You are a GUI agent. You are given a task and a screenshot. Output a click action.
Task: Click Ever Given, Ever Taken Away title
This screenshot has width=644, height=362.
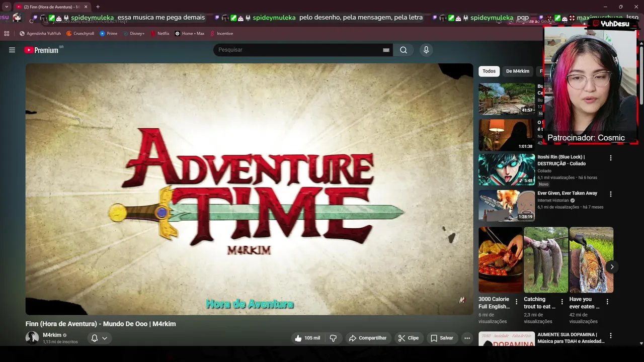[x=567, y=193]
